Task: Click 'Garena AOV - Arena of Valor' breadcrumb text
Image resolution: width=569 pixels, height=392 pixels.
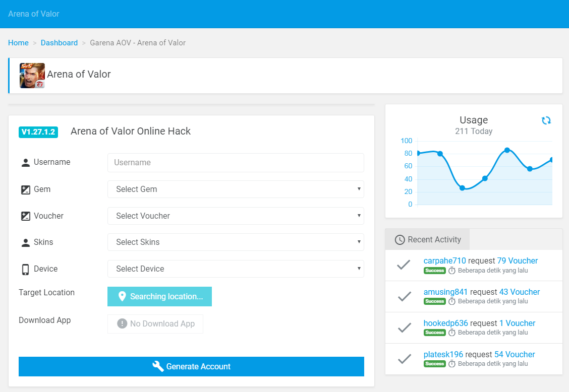Action: click(138, 43)
